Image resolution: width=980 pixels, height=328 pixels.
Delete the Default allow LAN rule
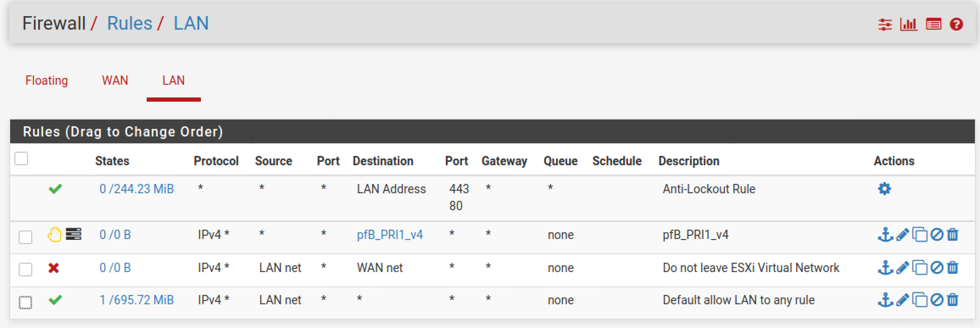(952, 300)
